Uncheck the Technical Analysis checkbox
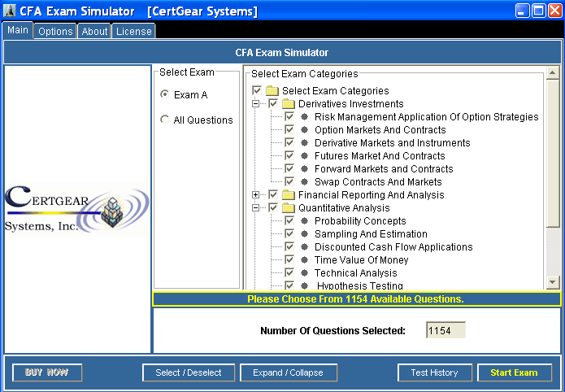This screenshot has height=392, width=565. pos(289,272)
